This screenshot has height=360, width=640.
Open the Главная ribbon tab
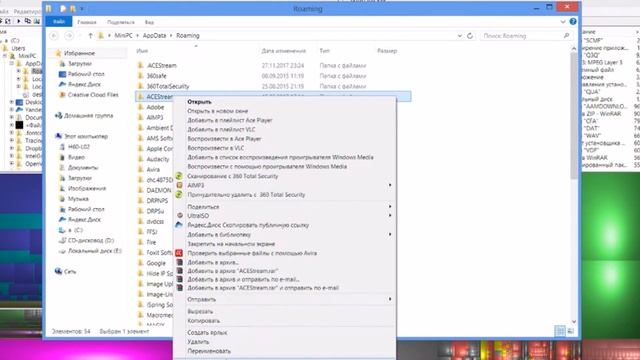[87, 22]
